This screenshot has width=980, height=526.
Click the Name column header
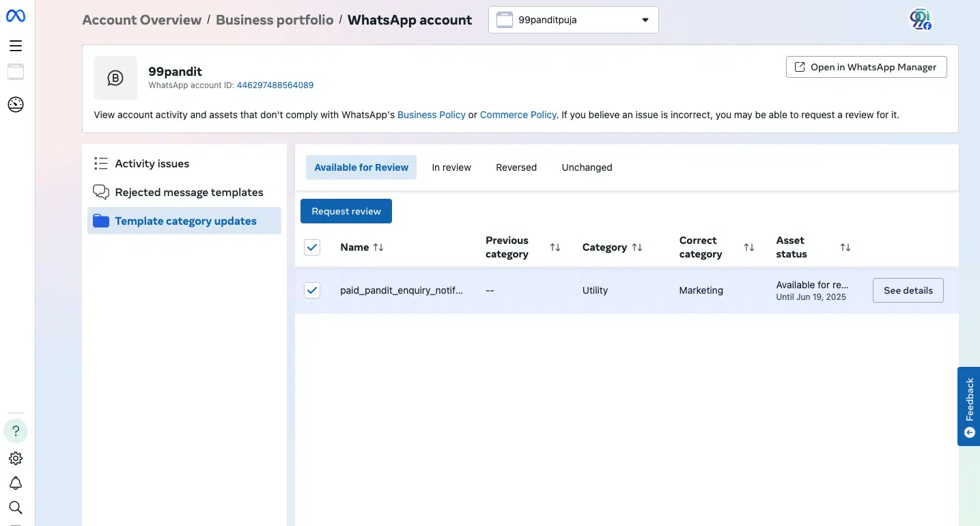click(354, 247)
